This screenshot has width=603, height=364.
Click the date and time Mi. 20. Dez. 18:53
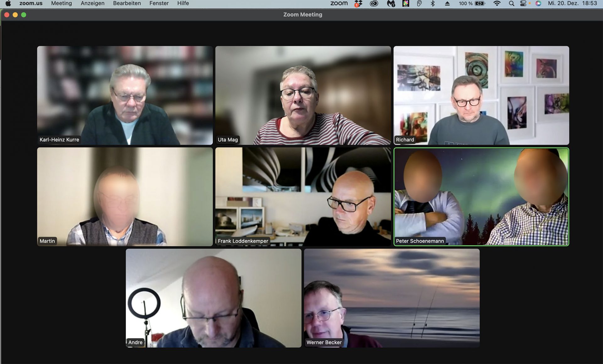(572, 3)
